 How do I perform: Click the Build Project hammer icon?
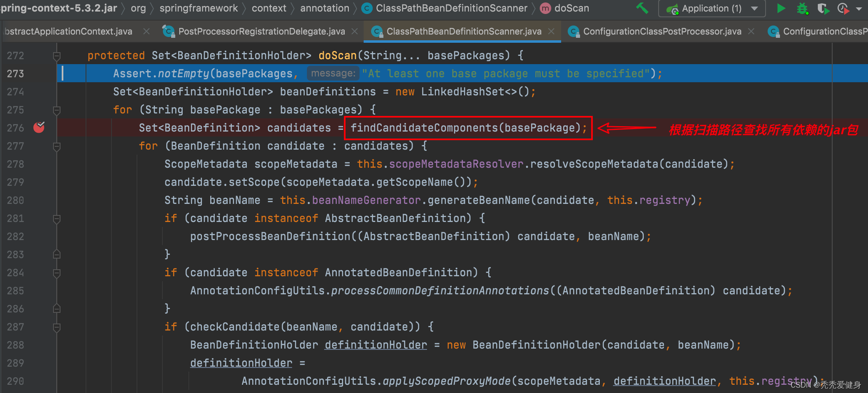642,8
